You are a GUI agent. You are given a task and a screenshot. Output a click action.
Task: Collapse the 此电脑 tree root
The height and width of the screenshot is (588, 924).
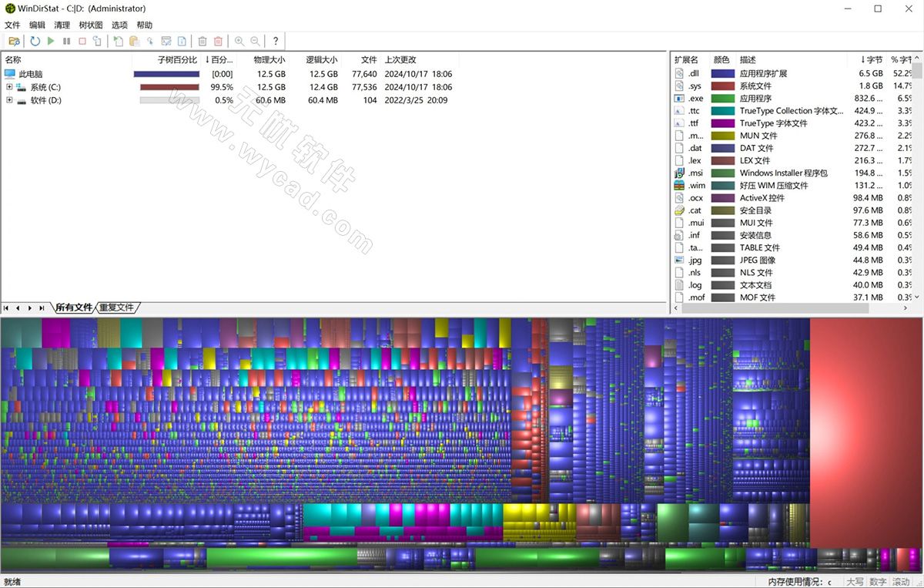(x=31, y=74)
